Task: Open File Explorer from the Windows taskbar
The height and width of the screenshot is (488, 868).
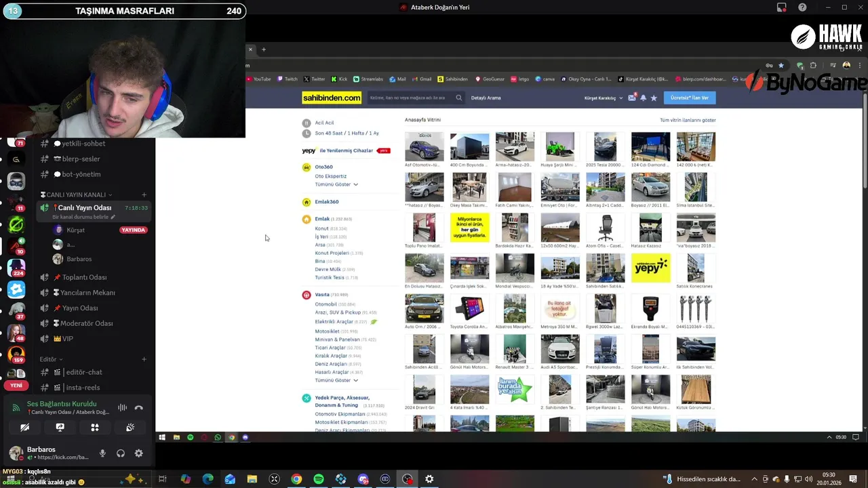Action: click(x=252, y=479)
